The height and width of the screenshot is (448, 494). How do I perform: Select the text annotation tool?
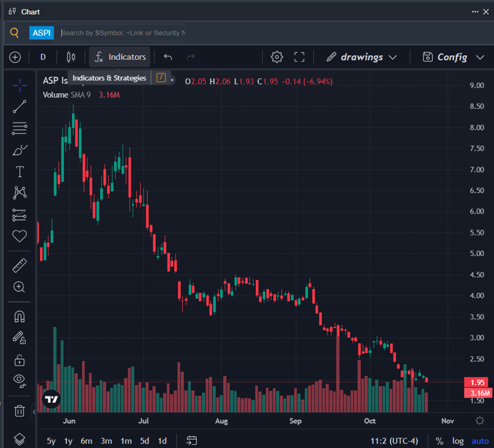(19, 171)
